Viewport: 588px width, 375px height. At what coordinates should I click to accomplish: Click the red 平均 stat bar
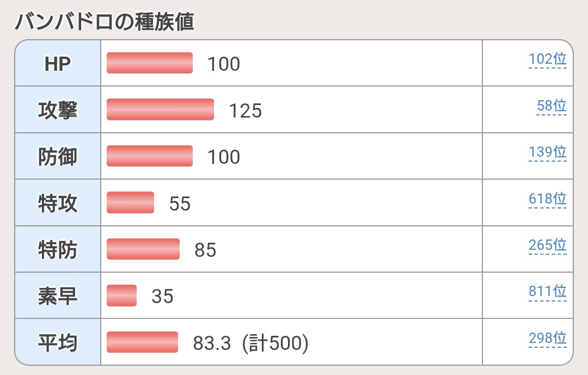click(143, 342)
